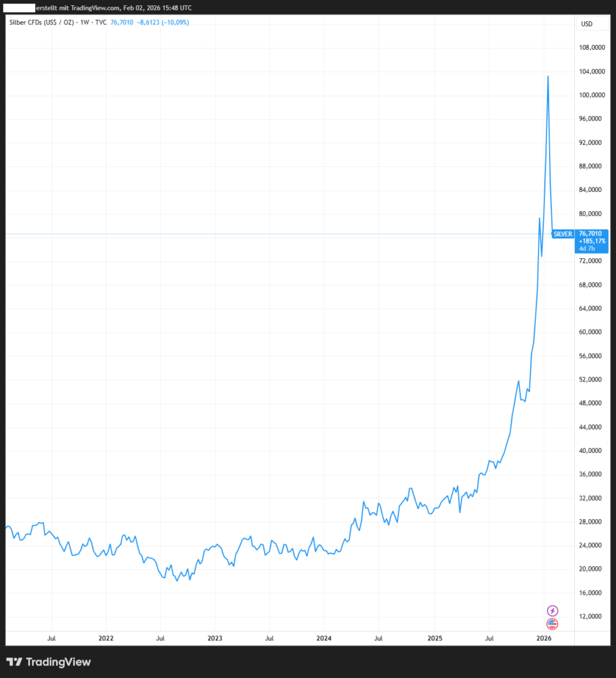The height and width of the screenshot is (678, 616).
Task: Click the 108,0000 price axis label
Action: point(593,48)
